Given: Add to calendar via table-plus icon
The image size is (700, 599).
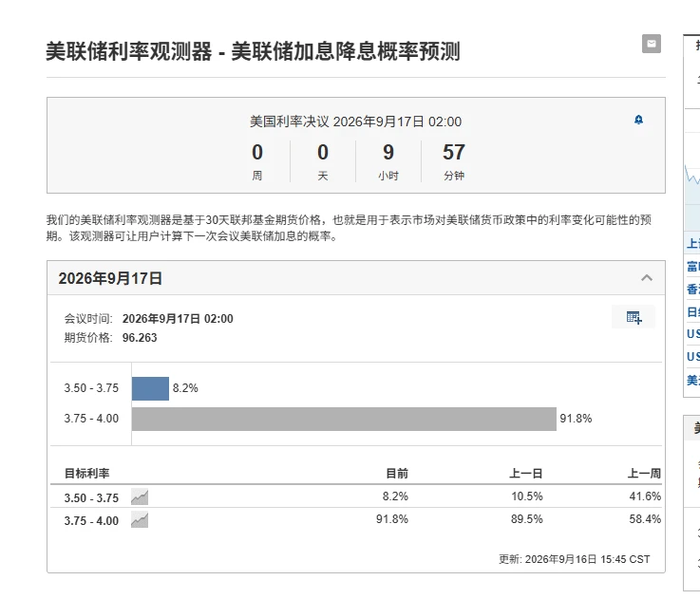Looking at the screenshot, I should [634, 317].
